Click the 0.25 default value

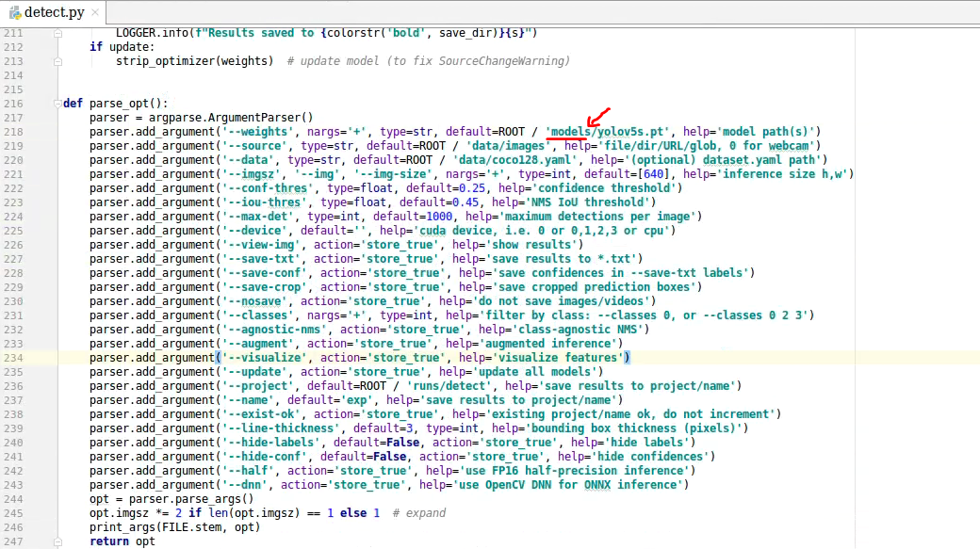pos(472,188)
